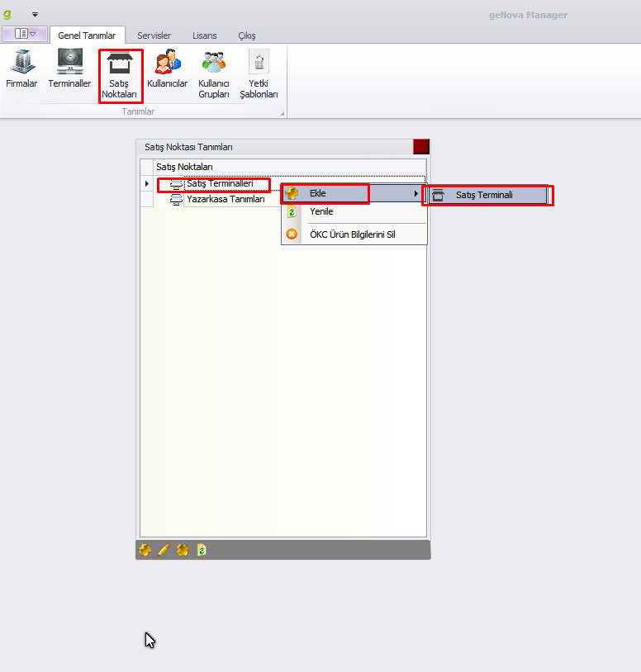Viewport: 641px width, 672px height.
Task: Click Yazarkasa Tanımları node icon
Action: pyautogui.click(x=176, y=200)
